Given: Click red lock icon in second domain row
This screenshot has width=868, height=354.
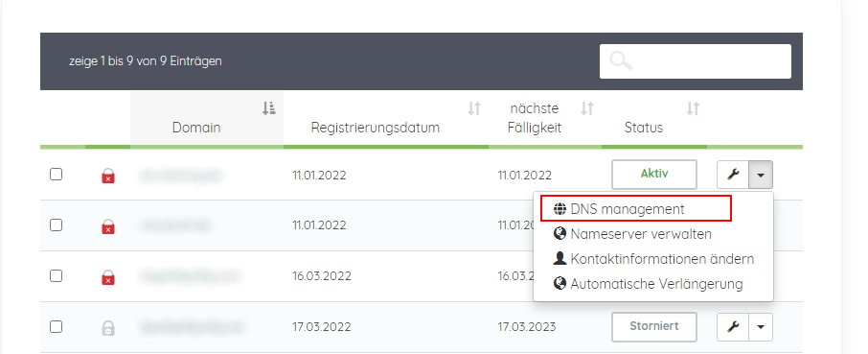Looking at the screenshot, I should [108, 226].
